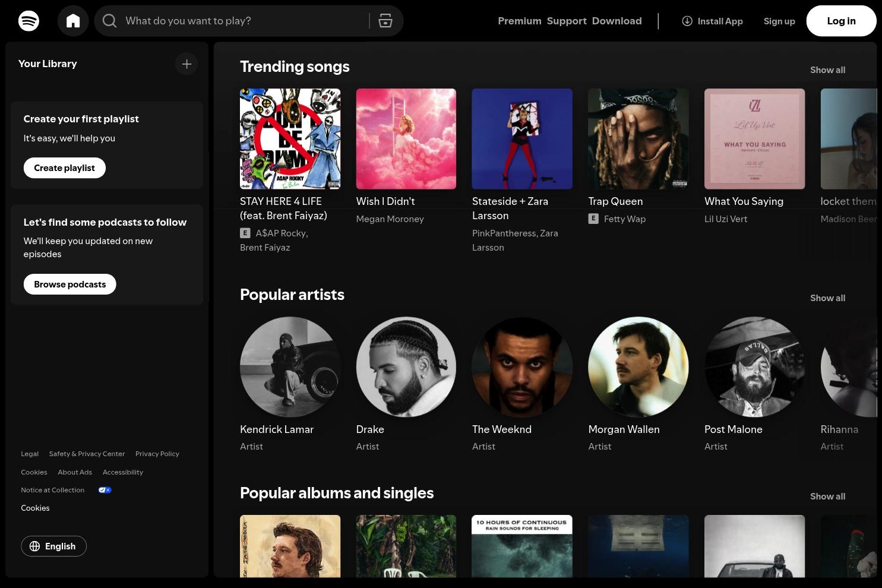Open the Privacy Policy footer link
The width and height of the screenshot is (882, 588).
click(x=157, y=454)
